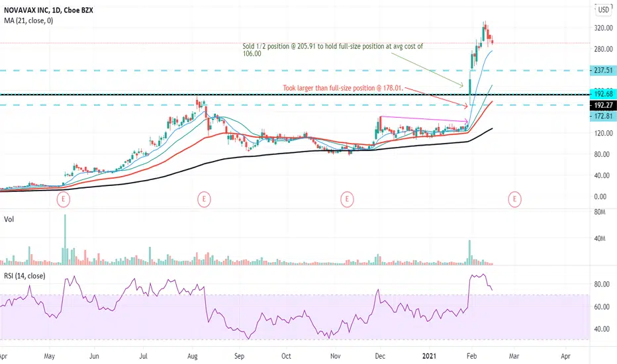The image size is (617, 364).
Task: Select the Vol indicator label
Action: point(9,219)
